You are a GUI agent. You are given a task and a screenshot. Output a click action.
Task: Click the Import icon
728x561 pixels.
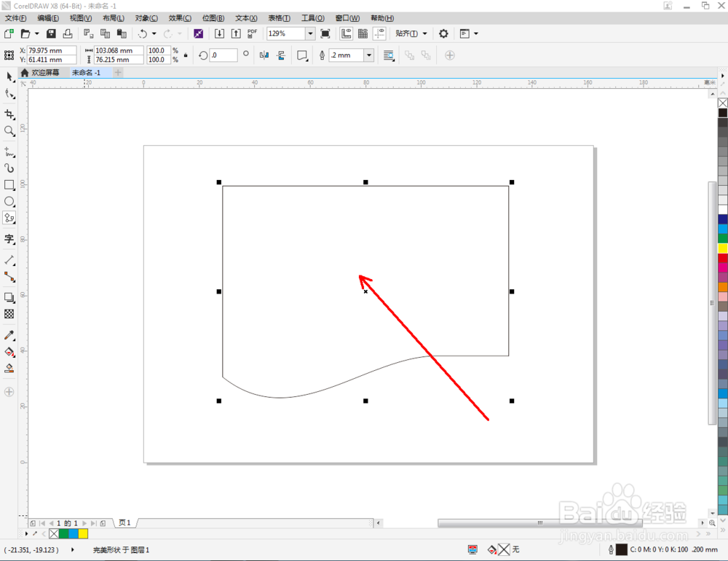click(219, 34)
